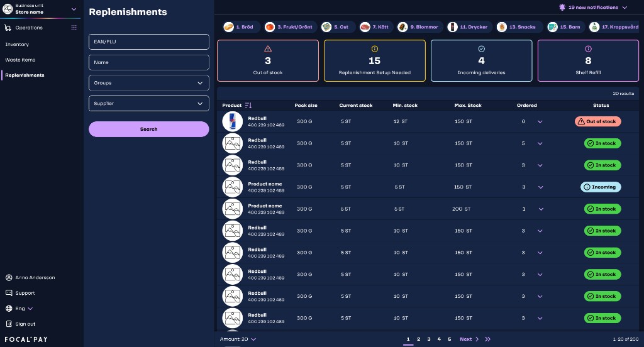The image size is (644, 347).
Task: Expand the row with Ordered 5
Action: pyautogui.click(x=540, y=143)
